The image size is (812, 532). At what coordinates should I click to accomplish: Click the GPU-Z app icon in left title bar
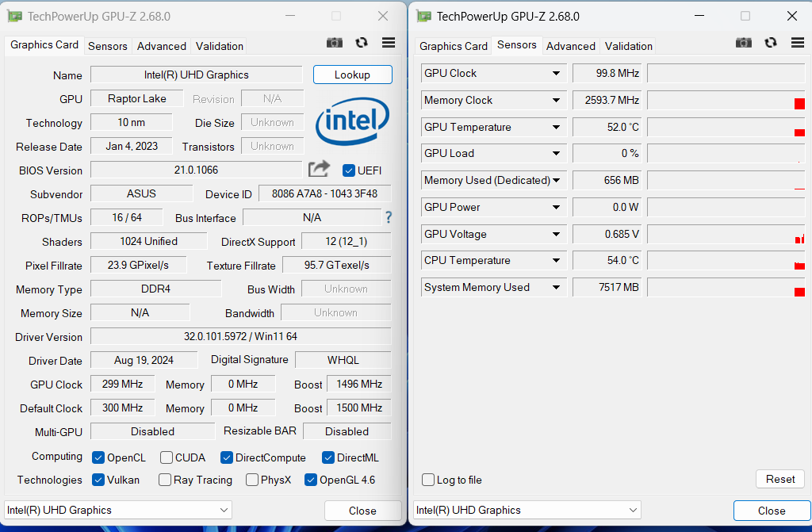[14, 17]
